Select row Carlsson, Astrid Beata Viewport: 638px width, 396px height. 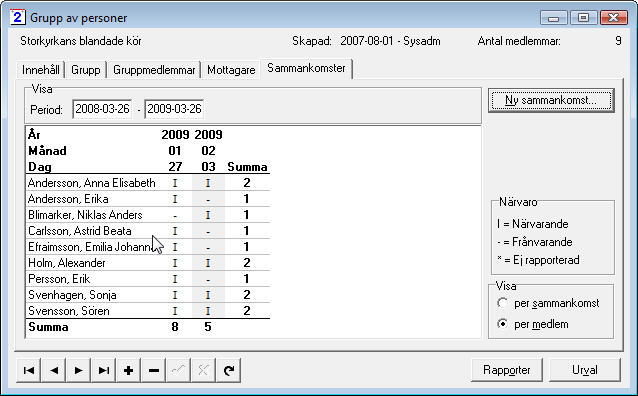(148, 231)
